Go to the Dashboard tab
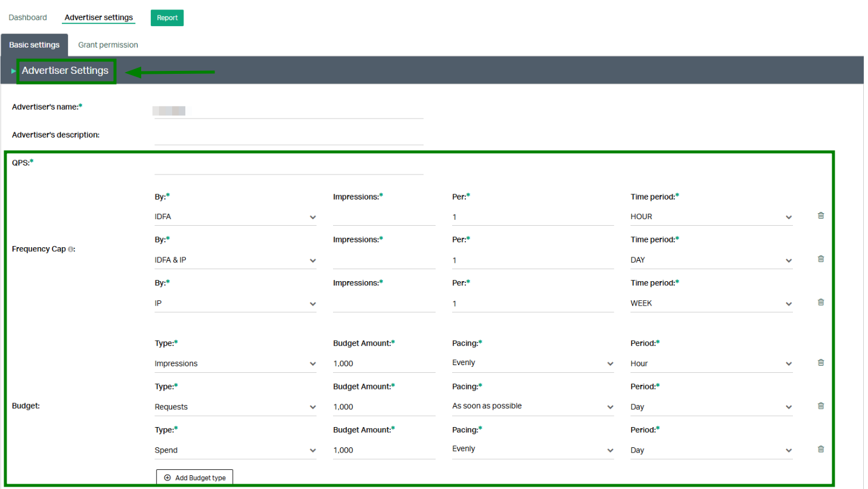This screenshot has width=868, height=489. coord(27,18)
